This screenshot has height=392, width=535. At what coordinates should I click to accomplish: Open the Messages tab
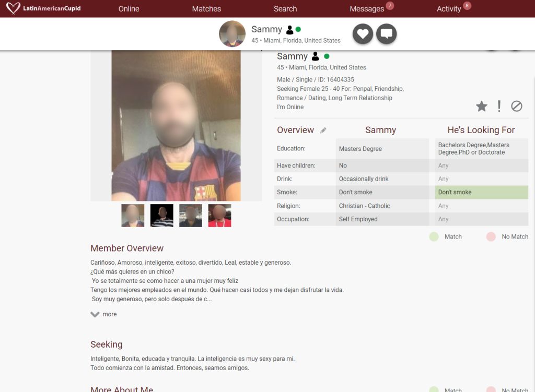(x=367, y=9)
